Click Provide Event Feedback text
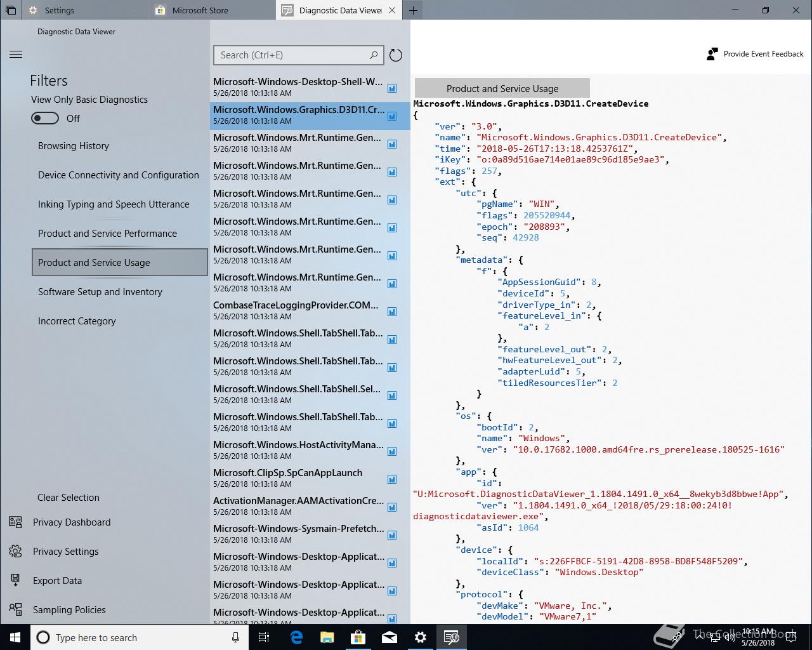Viewport: 812px width, 650px height. [764, 54]
